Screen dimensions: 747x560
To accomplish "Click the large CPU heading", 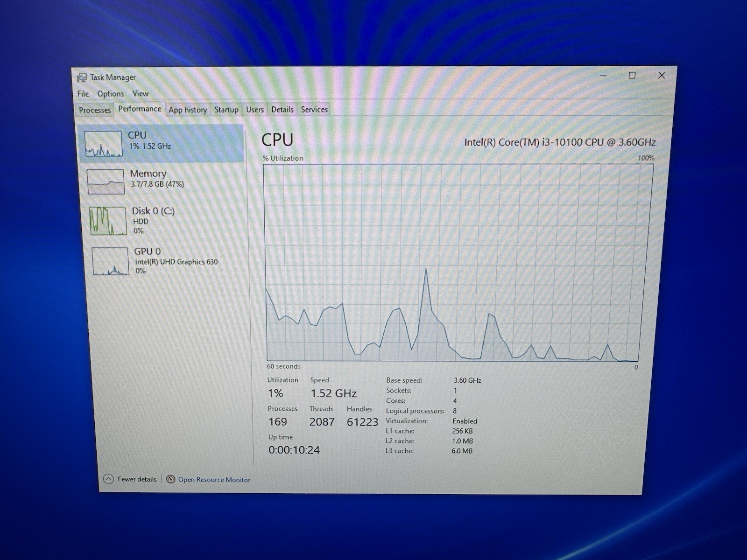I will point(277,140).
